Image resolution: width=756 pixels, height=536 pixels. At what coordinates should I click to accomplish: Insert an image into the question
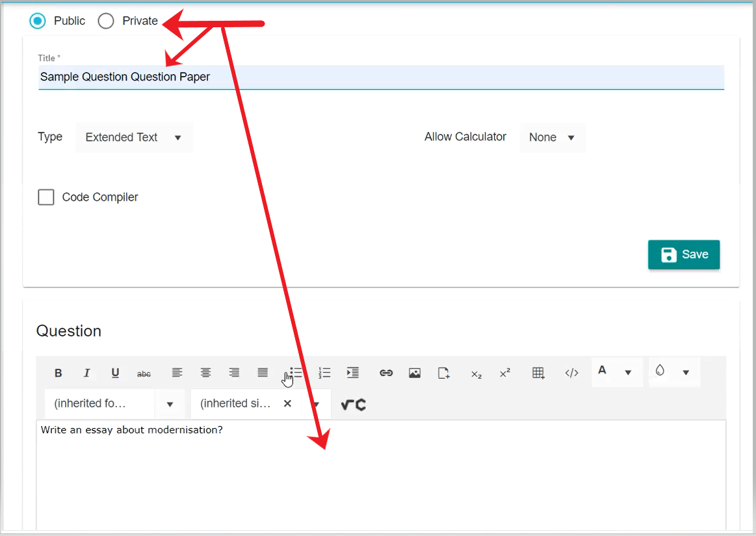[x=415, y=373]
